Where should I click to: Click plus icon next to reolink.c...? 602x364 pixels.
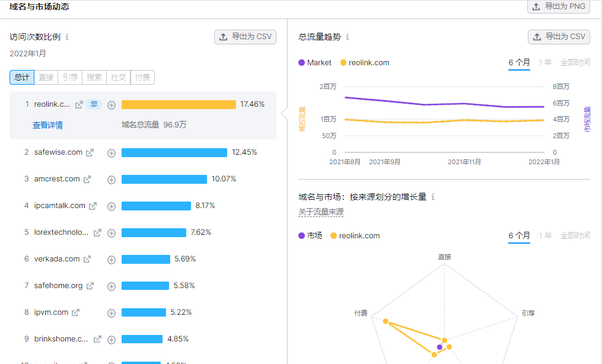pos(112,105)
